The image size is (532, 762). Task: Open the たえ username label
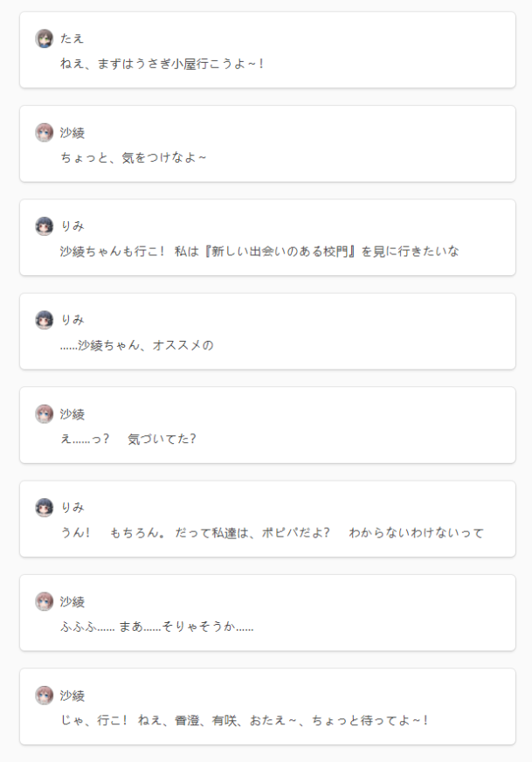pos(72,38)
